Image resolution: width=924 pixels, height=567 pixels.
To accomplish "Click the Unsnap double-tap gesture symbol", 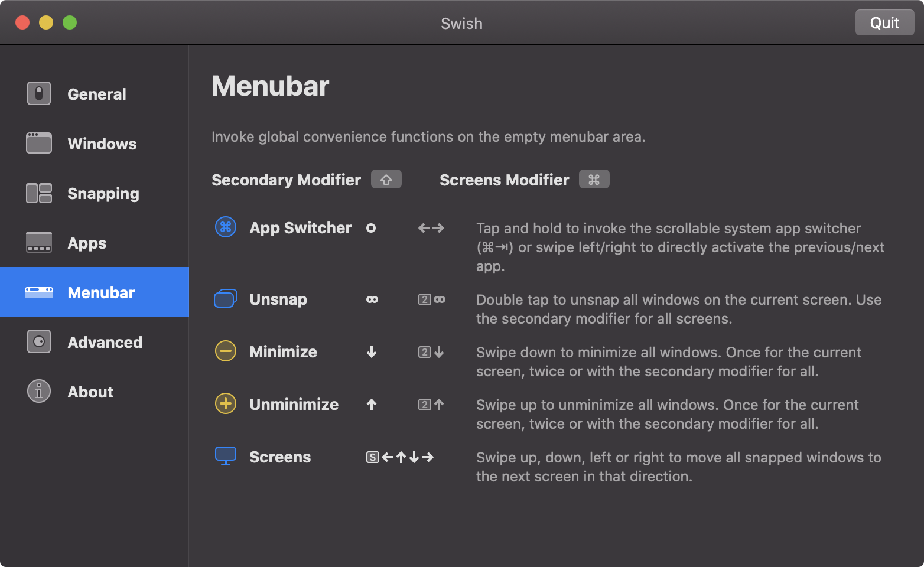I will 372,299.
